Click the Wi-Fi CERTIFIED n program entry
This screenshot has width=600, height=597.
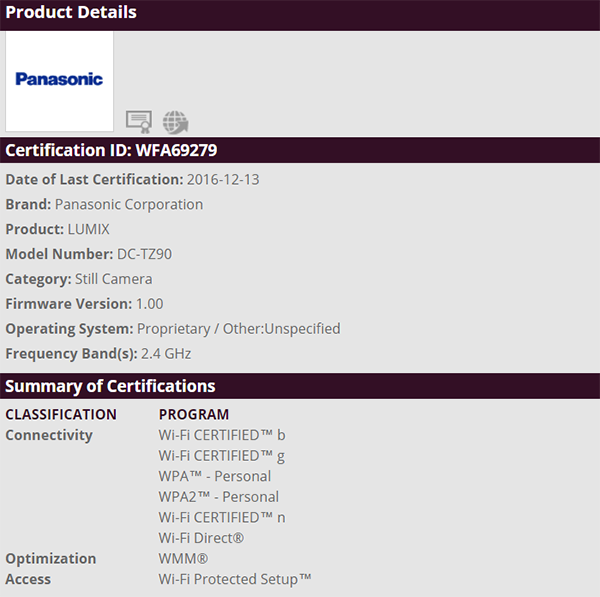click(222, 517)
